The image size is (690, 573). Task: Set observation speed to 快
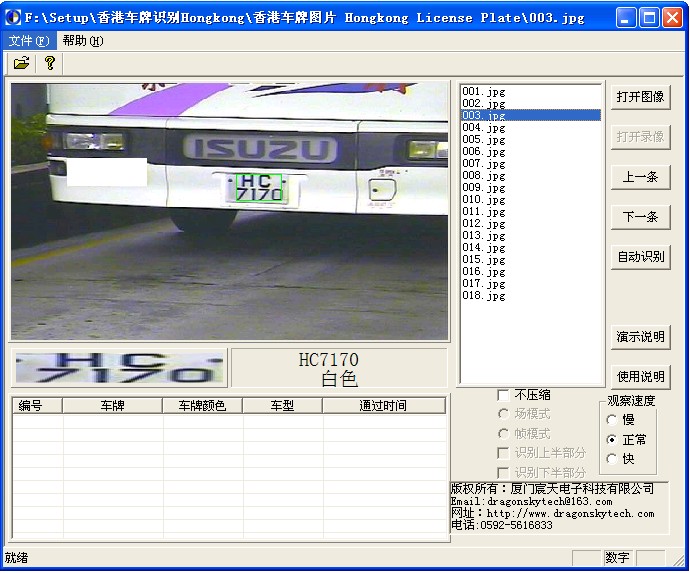pos(620,459)
